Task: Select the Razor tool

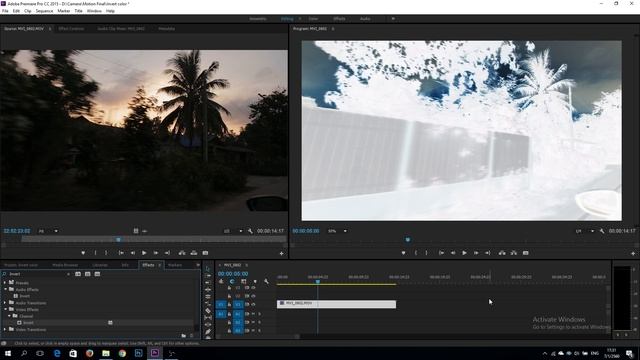Action: click(x=208, y=311)
